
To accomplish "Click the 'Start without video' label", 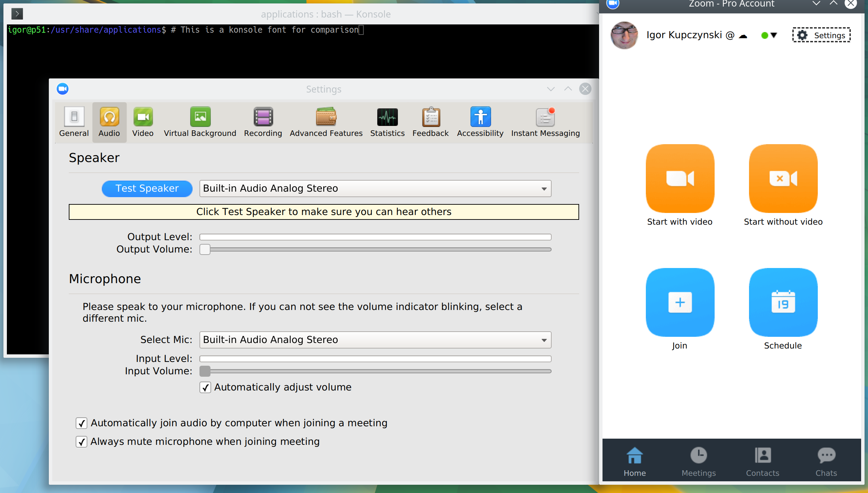I will pos(783,222).
